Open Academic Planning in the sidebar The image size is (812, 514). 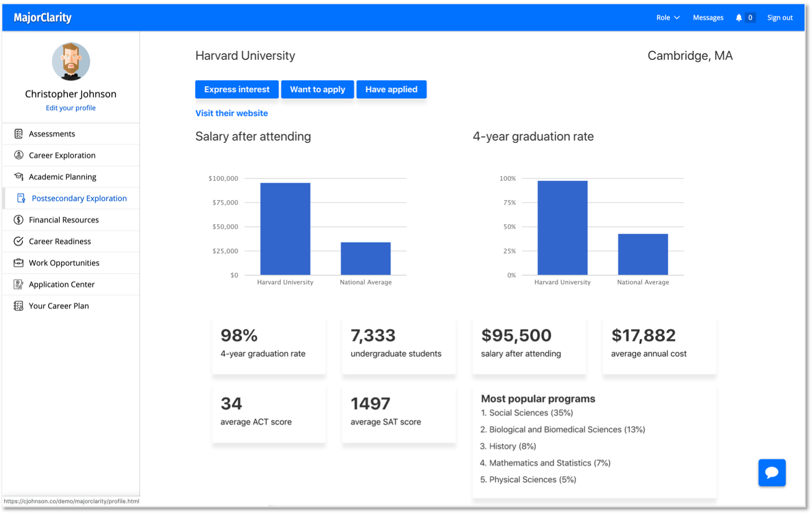pos(71,177)
